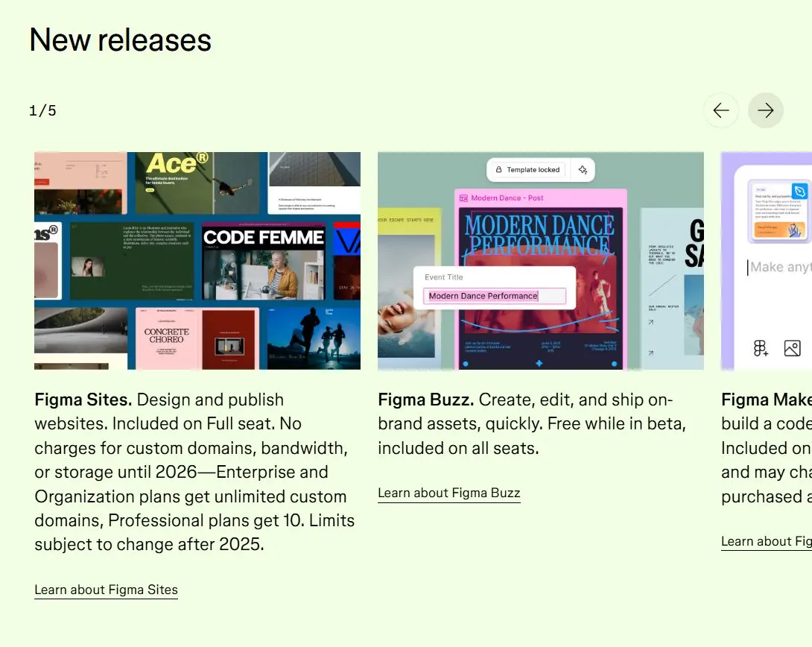Click the Figma Sites. title text
This screenshot has width=812, height=647.
[83, 400]
